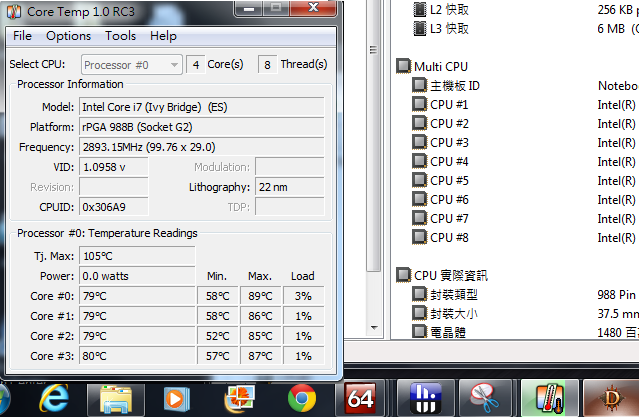The width and height of the screenshot is (639, 417).
Task: Click Core #0 max temperature 89°C
Action: pos(261,296)
